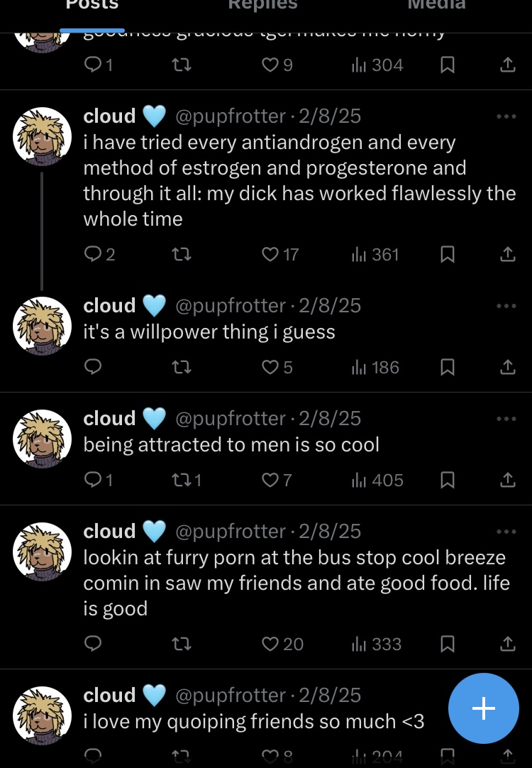Viewport: 532px width, 768px height.
Task: Share the post with 304 views
Action: [507, 65]
